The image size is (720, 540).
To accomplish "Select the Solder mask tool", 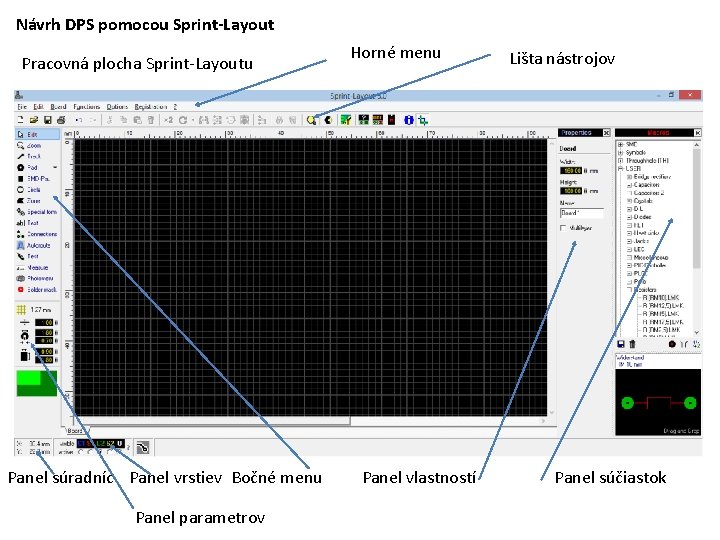I will [x=37, y=289].
